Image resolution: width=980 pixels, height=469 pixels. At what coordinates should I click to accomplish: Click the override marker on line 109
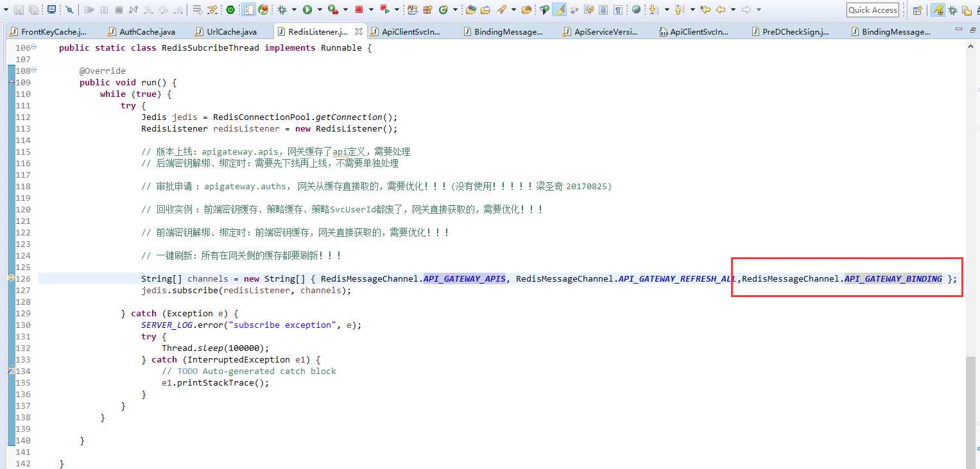pos(11,82)
